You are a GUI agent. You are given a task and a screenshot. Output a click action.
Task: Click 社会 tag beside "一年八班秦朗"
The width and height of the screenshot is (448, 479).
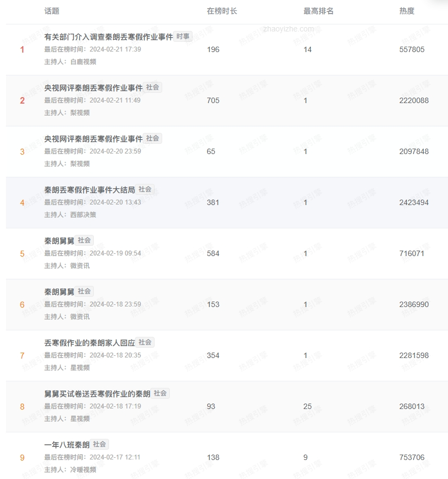point(100,444)
